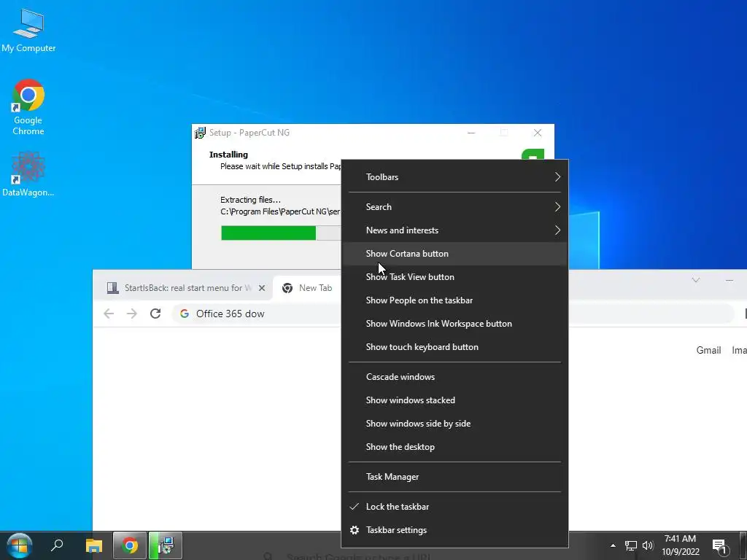This screenshot has width=747, height=560.
Task: Click the PaperCut installation progress bar
Action: tap(281, 233)
